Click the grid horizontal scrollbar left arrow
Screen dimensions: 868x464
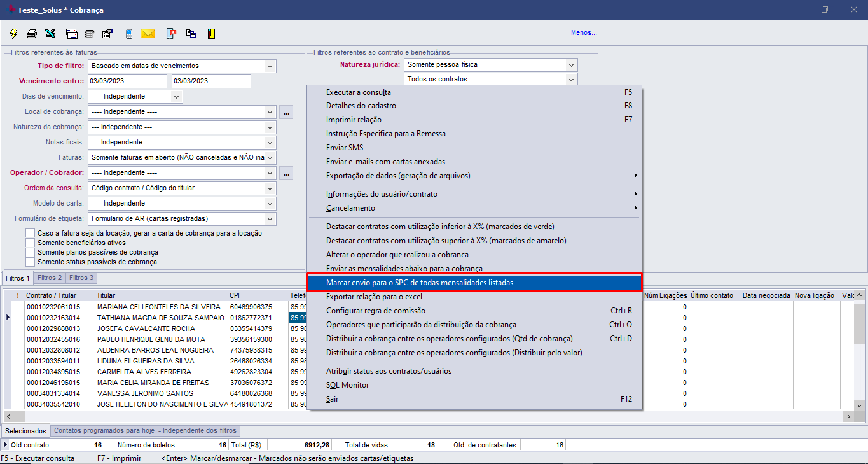8,416
